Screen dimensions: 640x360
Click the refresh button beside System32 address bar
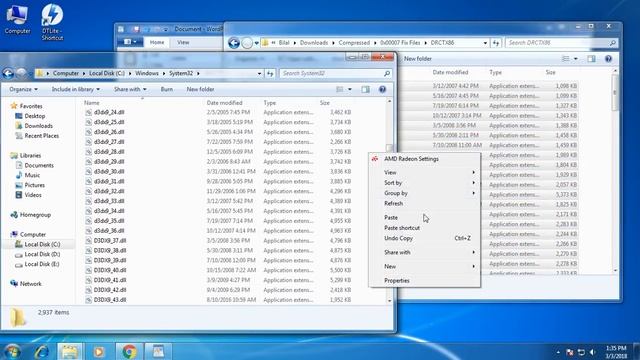tap(270, 73)
